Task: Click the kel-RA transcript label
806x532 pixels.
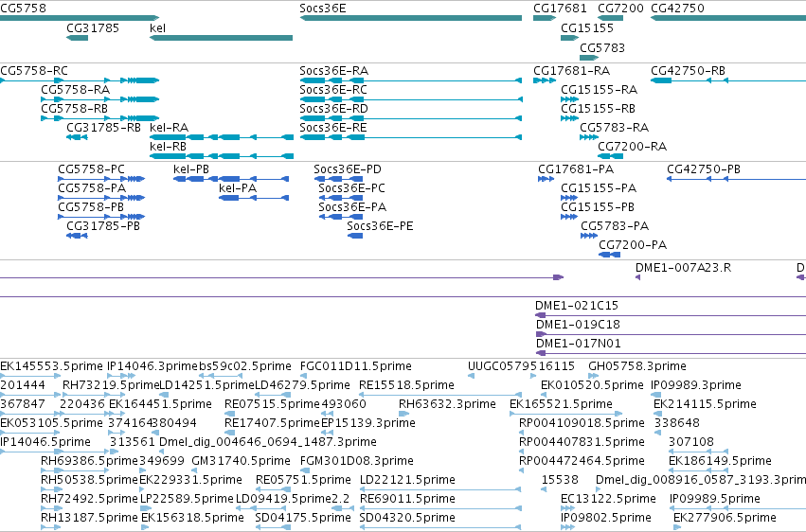Action: (170, 128)
